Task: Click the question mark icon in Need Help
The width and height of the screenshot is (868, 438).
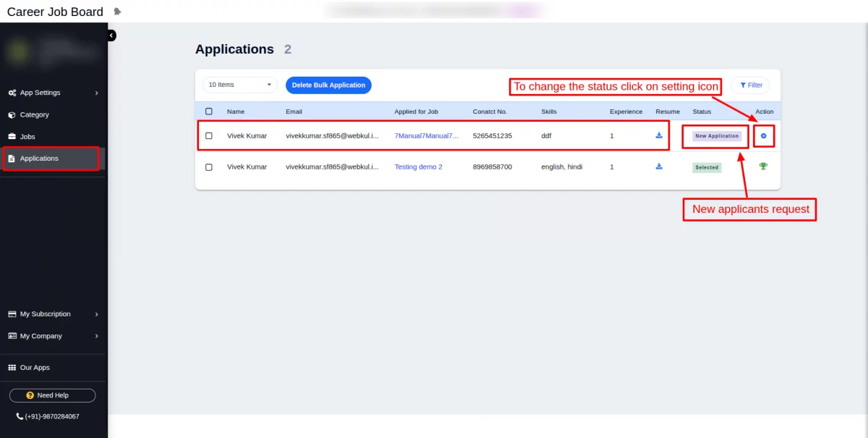Action: tap(30, 395)
